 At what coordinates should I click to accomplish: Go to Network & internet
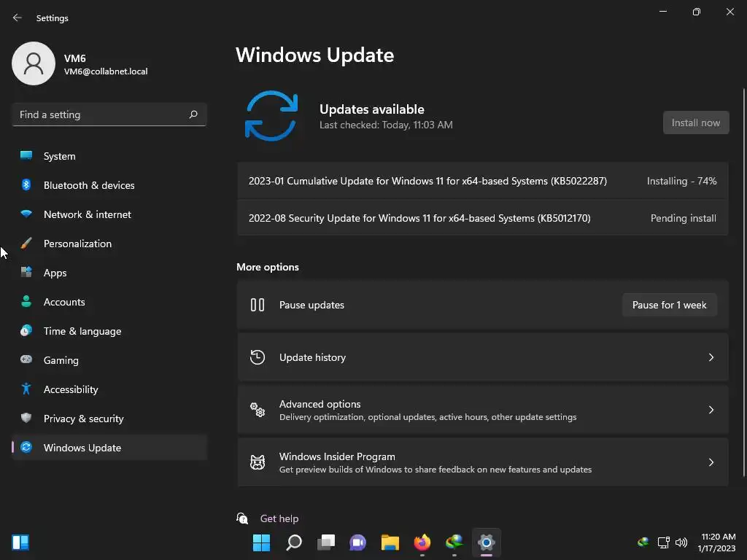coord(109,214)
